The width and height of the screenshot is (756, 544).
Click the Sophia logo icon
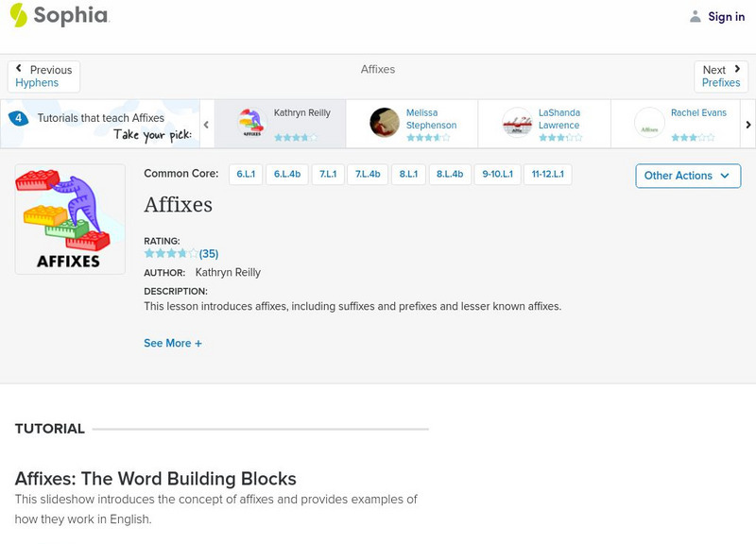[x=18, y=15]
